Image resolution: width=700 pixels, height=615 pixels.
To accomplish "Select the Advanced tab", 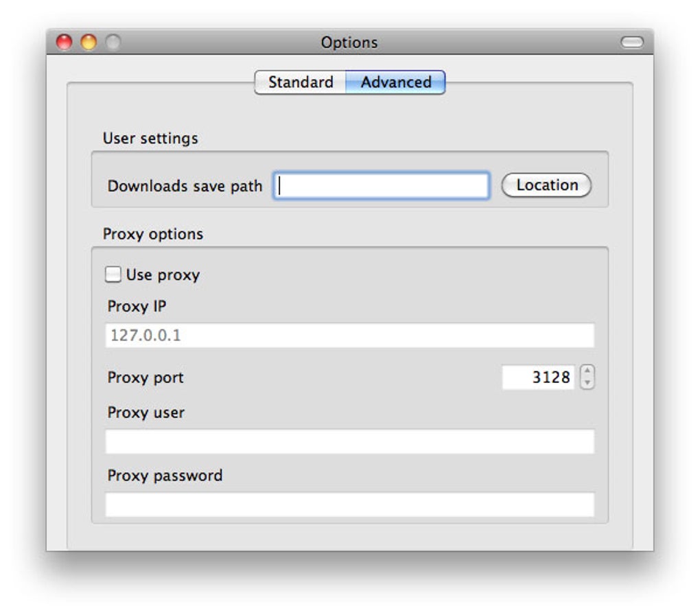I will point(396,82).
